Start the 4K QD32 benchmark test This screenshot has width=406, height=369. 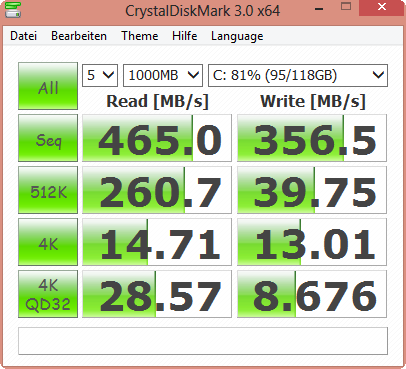coord(48,294)
